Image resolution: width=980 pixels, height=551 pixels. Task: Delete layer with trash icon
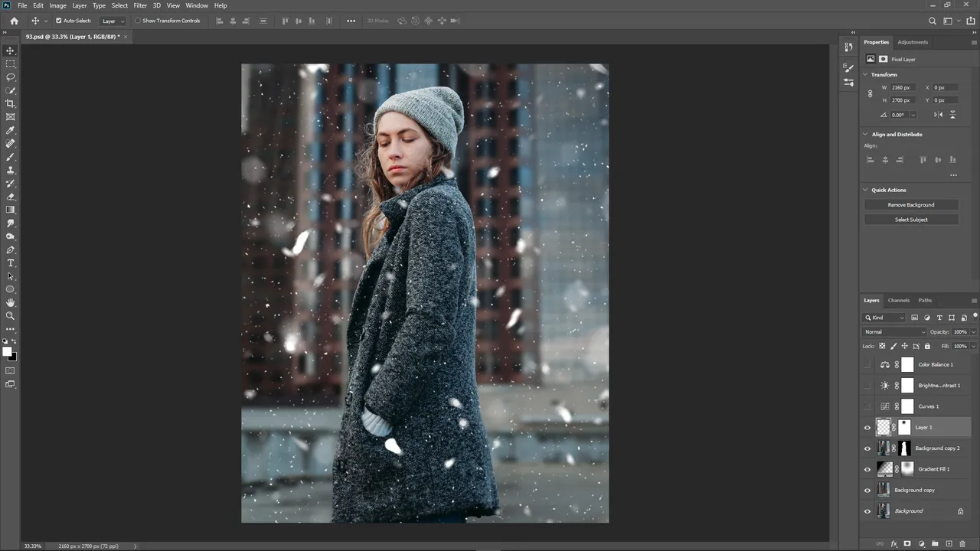point(962,543)
